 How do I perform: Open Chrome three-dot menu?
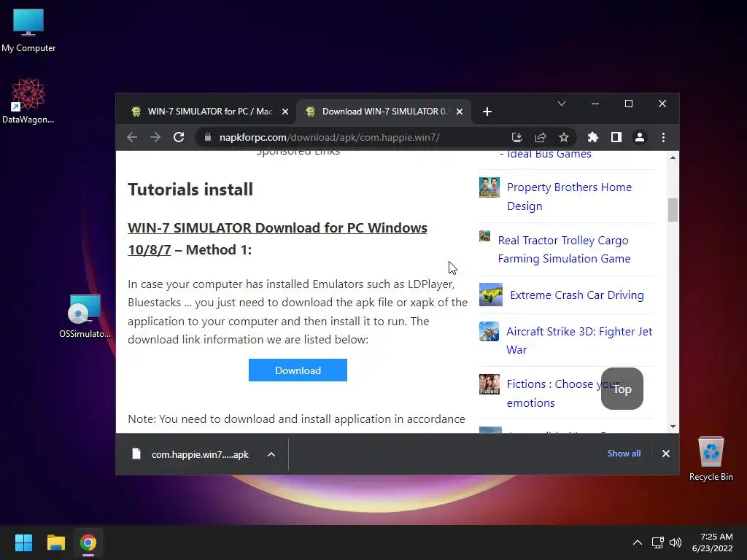point(663,138)
